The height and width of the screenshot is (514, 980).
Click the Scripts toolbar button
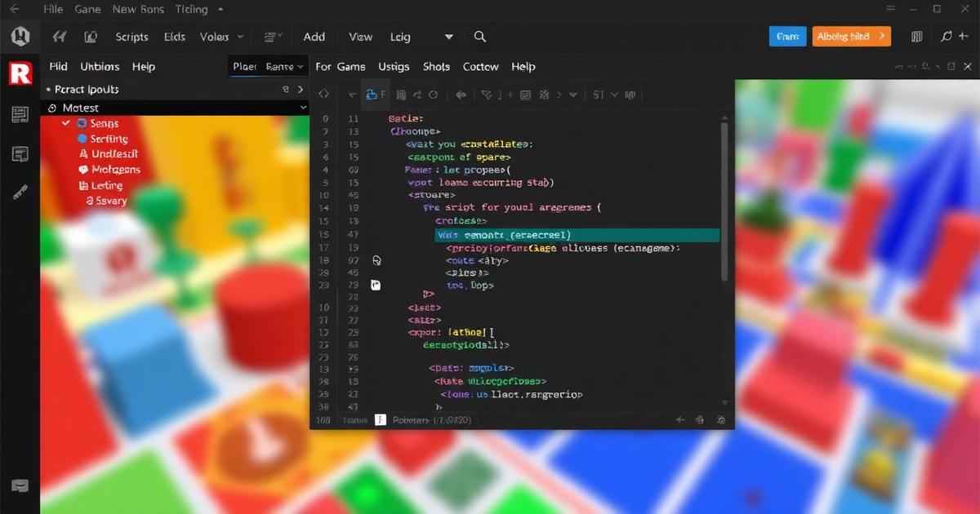[131, 37]
